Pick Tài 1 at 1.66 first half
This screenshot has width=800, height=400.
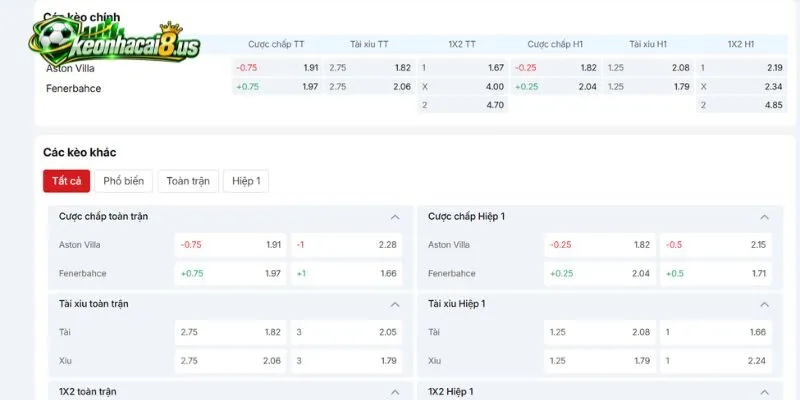click(x=716, y=332)
